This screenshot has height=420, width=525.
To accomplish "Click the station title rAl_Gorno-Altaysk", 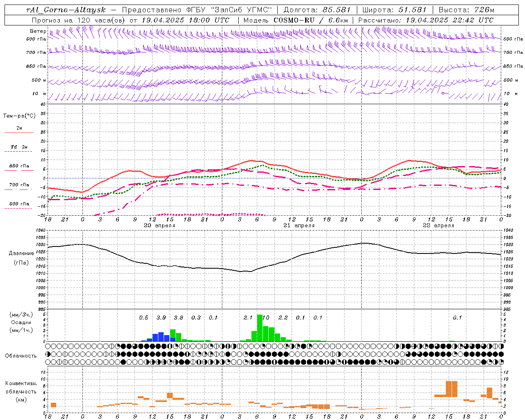I will coord(66,10).
